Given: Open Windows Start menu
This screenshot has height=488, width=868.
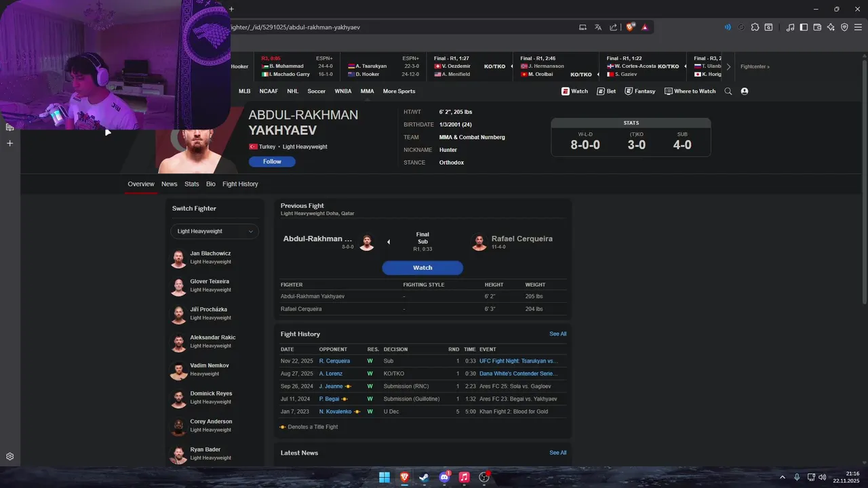Looking at the screenshot, I should 384,477.
